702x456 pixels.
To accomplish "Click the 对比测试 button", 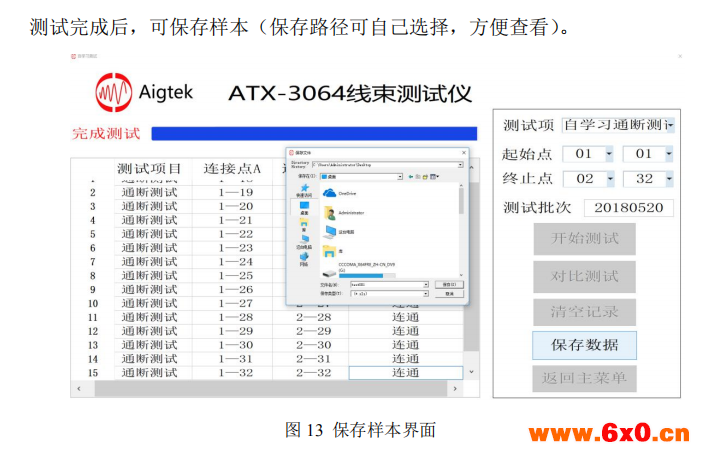I will 584,276.
